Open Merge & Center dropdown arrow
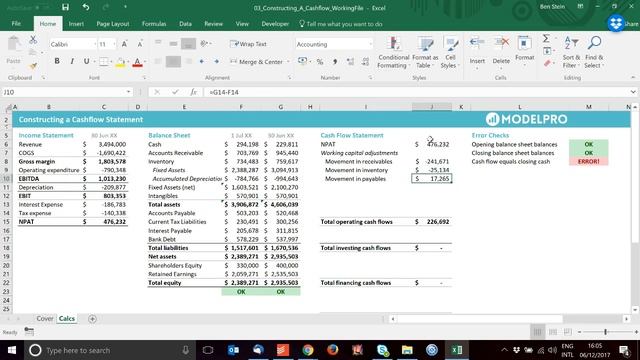The width and height of the screenshot is (640, 360). point(288,62)
